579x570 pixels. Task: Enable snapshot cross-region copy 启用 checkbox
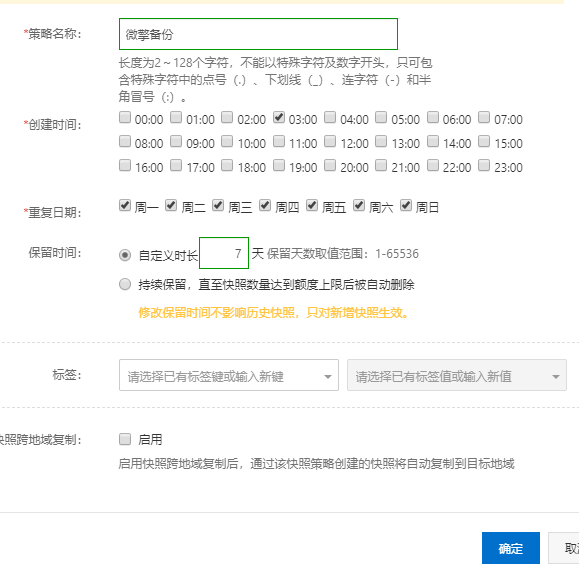[x=125, y=439]
